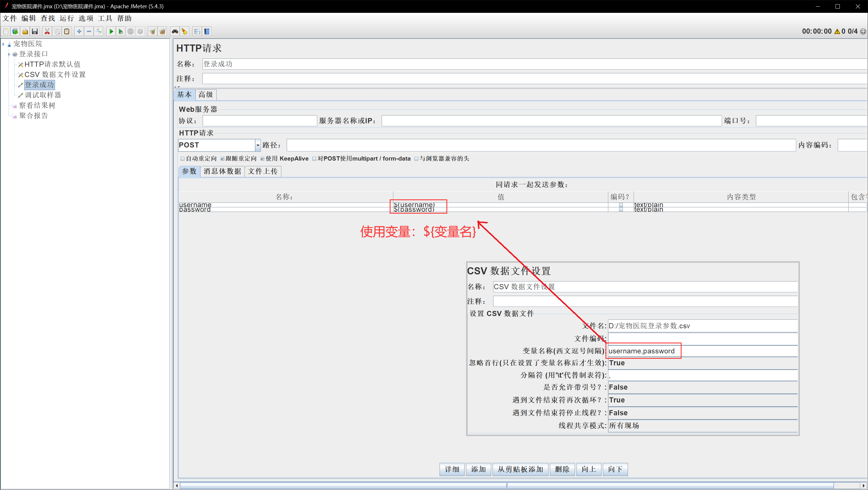Screen dimensions: 868x490
Task: Collapse the 宠物医院 test plan node
Action: click(x=3, y=44)
